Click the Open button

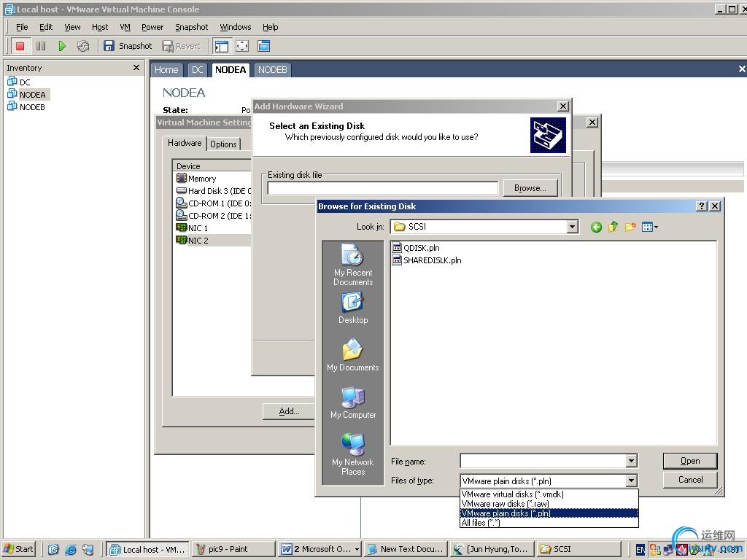pyautogui.click(x=690, y=461)
